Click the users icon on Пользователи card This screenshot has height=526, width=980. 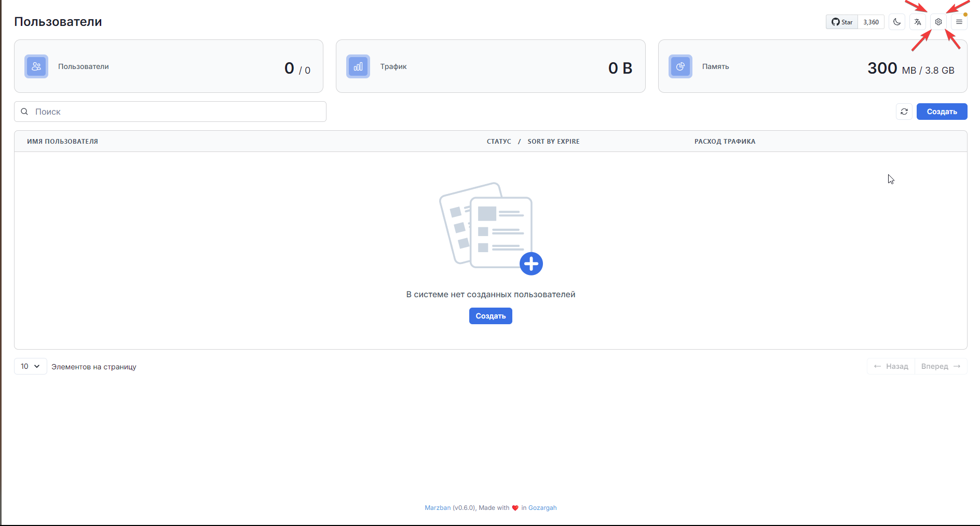coord(36,66)
